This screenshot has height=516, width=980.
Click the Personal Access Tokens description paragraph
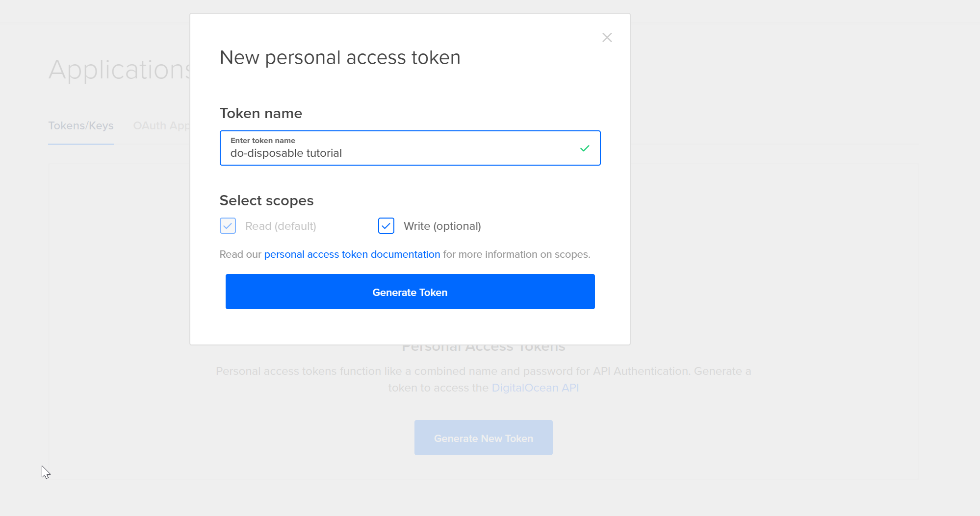coord(483,371)
